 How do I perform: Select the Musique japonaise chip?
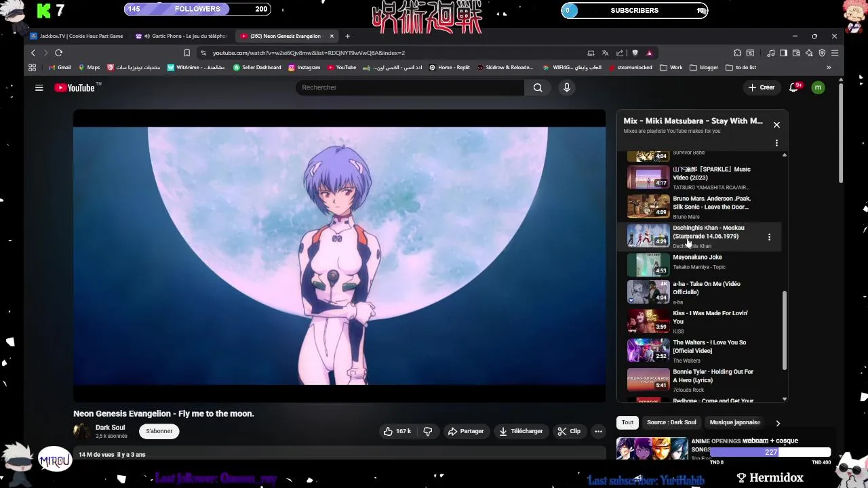pyautogui.click(x=735, y=422)
